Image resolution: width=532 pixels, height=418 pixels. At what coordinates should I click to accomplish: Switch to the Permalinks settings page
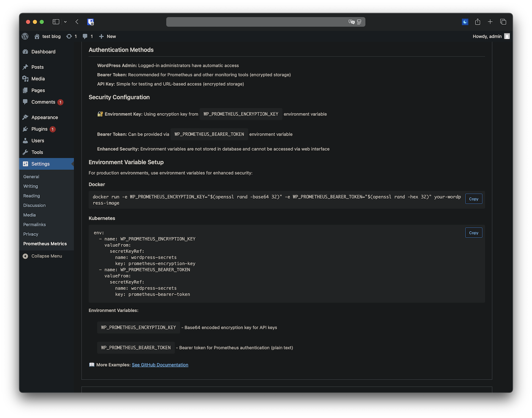(34, 224)
